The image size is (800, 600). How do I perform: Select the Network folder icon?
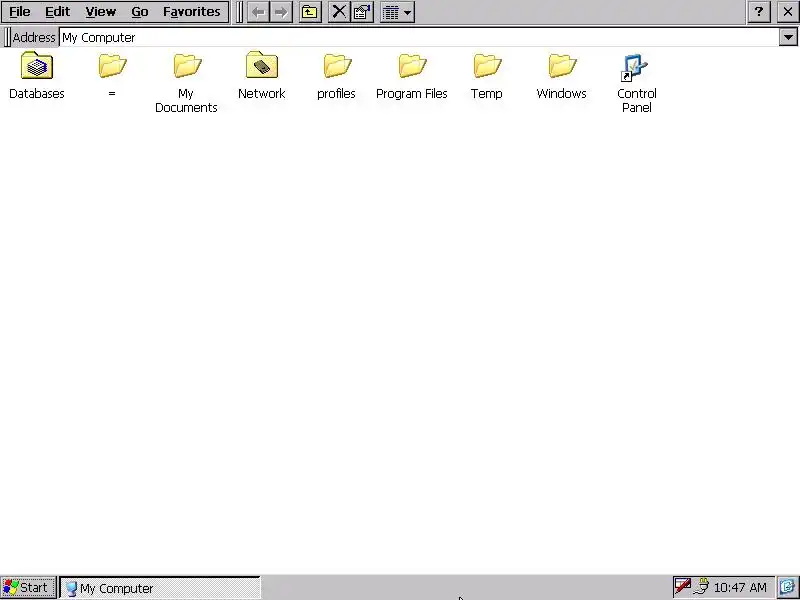coord(262,76)
